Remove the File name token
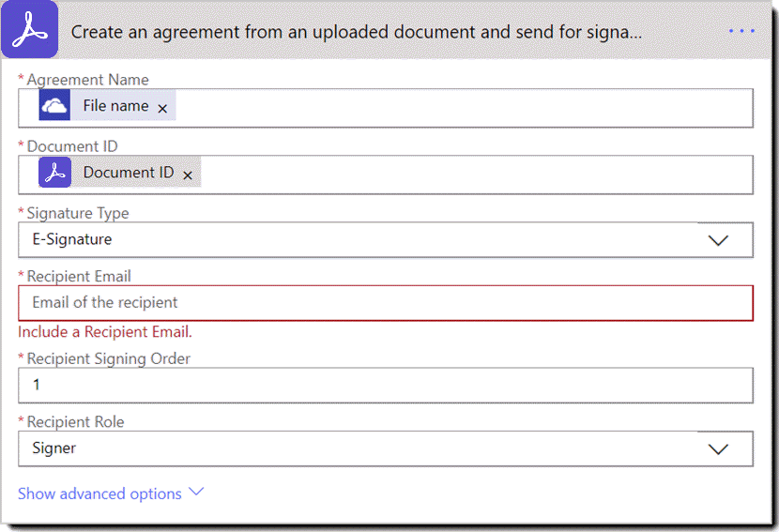 click(162, 109)
